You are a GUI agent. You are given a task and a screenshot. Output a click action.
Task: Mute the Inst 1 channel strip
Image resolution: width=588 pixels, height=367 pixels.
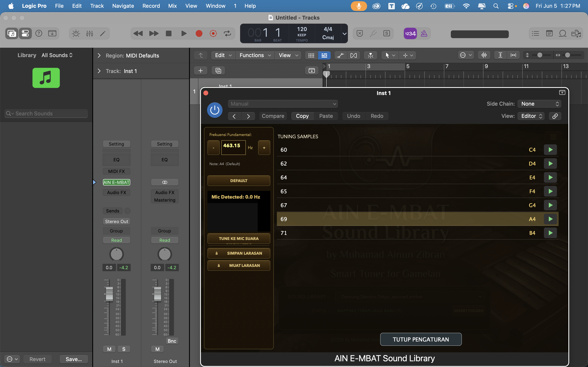pos(109,349)
